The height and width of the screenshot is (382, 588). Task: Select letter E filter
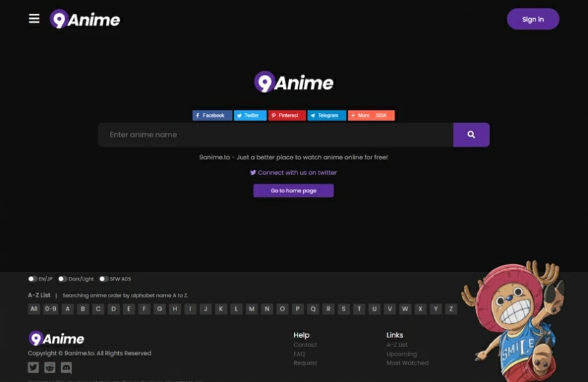(129, 309)
